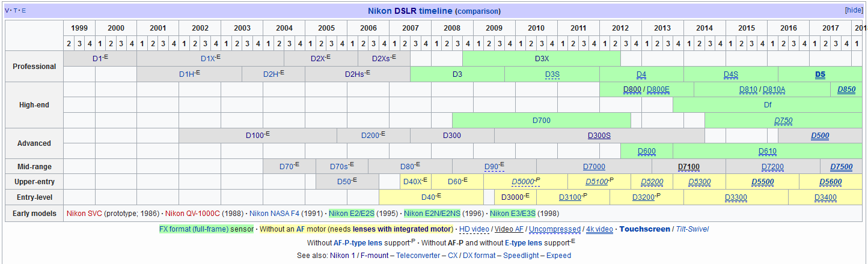Open the D850 camera link
Image resolution: width=868 pixels, height=264 pixels.
846,90
